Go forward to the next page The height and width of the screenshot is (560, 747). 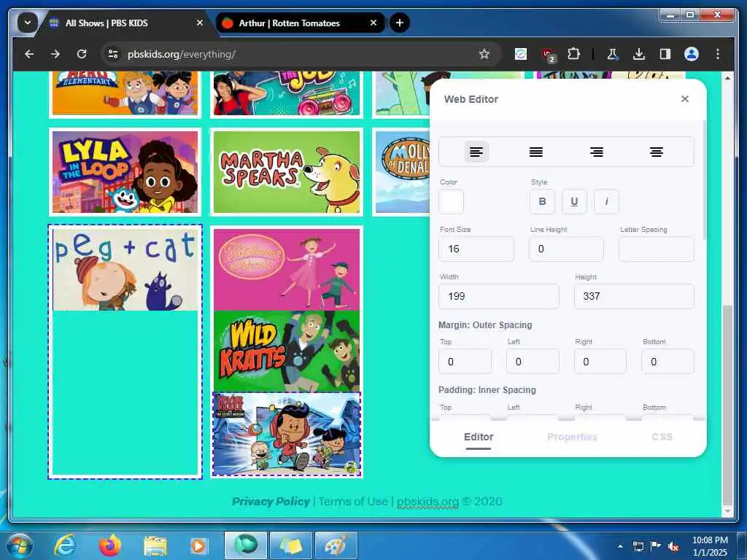(55, 54)
